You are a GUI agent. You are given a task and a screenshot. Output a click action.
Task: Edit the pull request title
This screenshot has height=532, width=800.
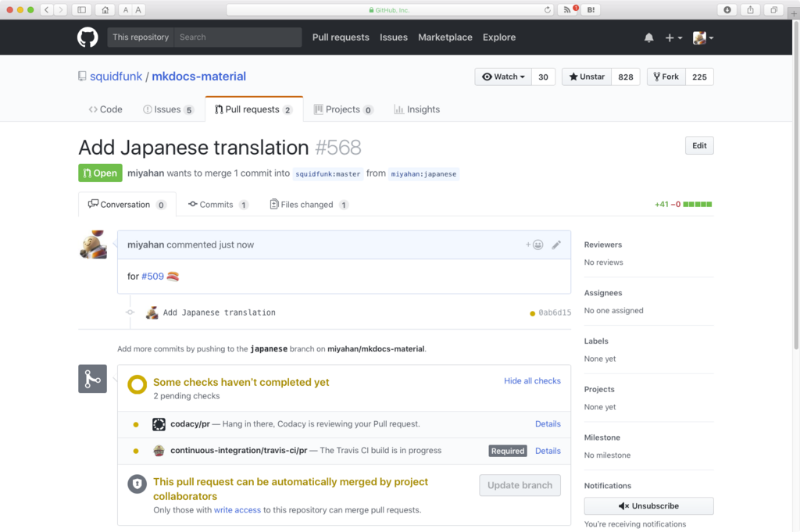pos(699,145)
